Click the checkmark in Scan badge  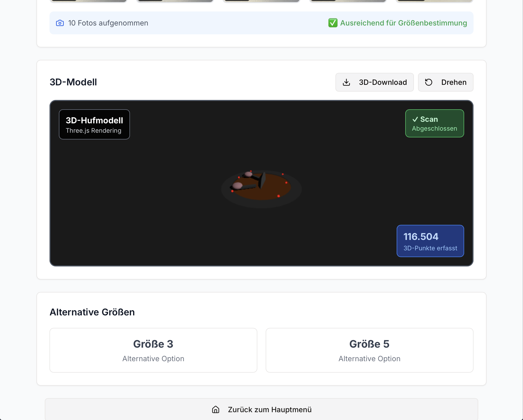(x=415, y=119)
